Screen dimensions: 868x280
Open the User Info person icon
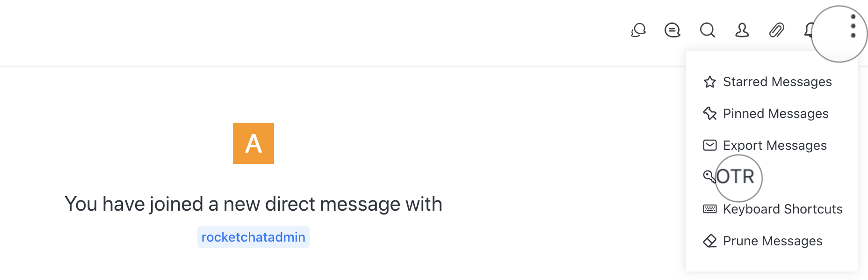click(x=742, y=30)
